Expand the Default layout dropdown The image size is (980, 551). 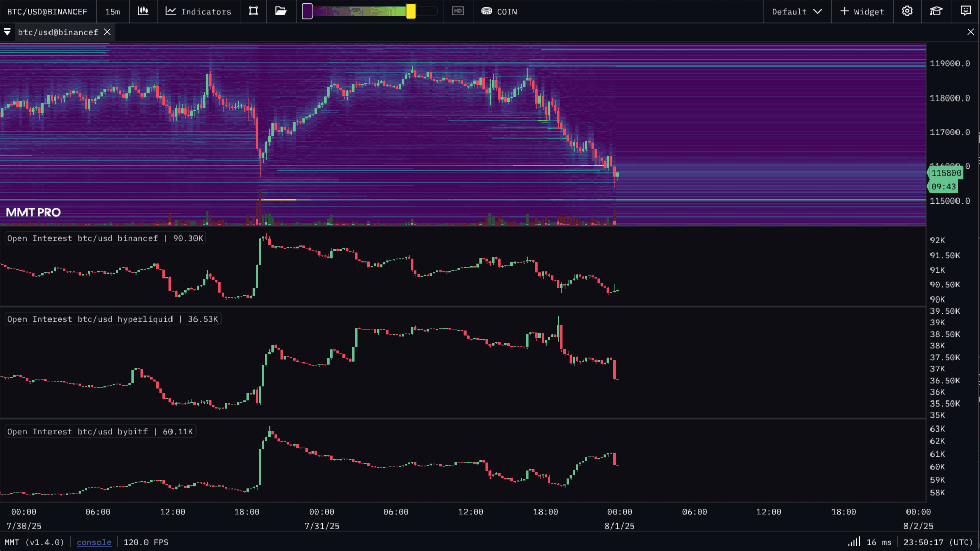coord(797,11)
